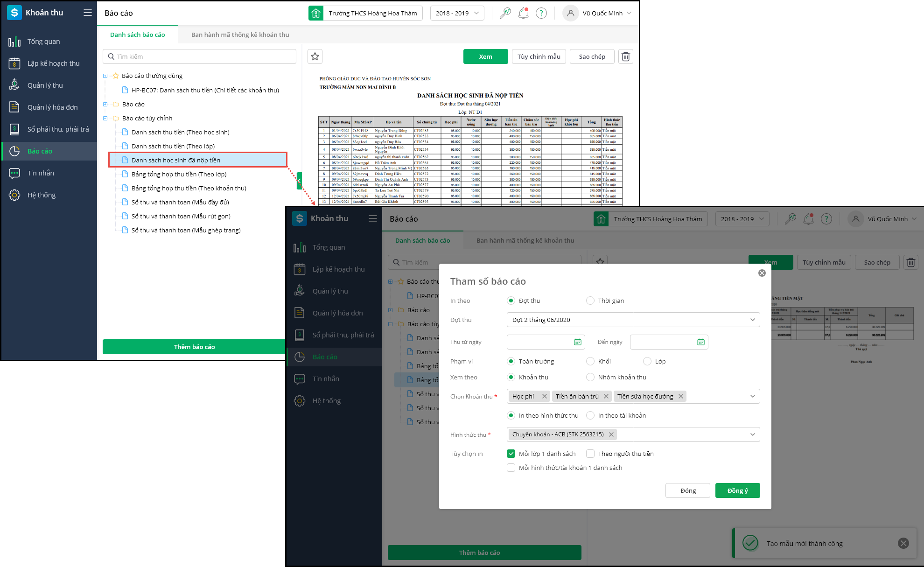This screenshot has width=924, height=567.
Task: Check Theo người thu tiền option
Action: click(x=590, y=454)
